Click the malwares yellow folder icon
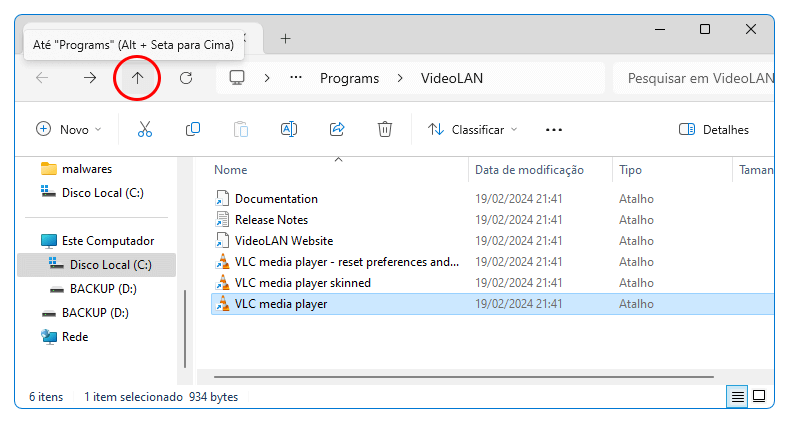The height and width of the screenshot is (423, 798). [49, 168]
